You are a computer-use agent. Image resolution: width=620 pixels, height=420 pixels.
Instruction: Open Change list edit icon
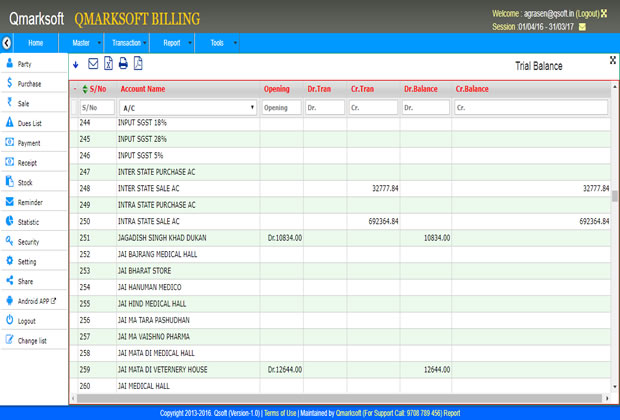9,339
